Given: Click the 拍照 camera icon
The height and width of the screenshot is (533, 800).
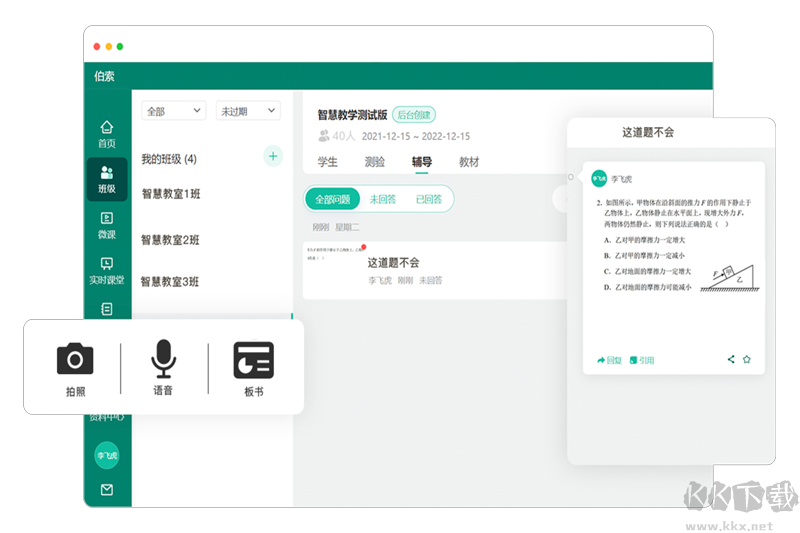Looking at the screenshot, I should (x=75, y=359).
